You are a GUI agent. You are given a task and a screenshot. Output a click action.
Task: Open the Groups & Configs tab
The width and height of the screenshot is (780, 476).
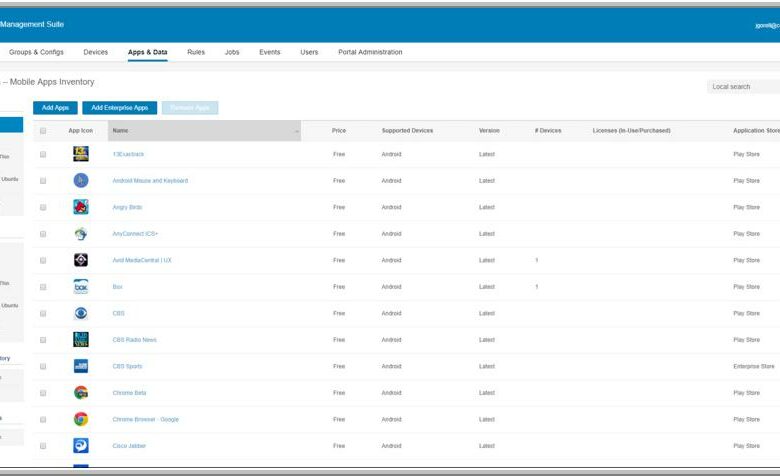coord(36,52)
